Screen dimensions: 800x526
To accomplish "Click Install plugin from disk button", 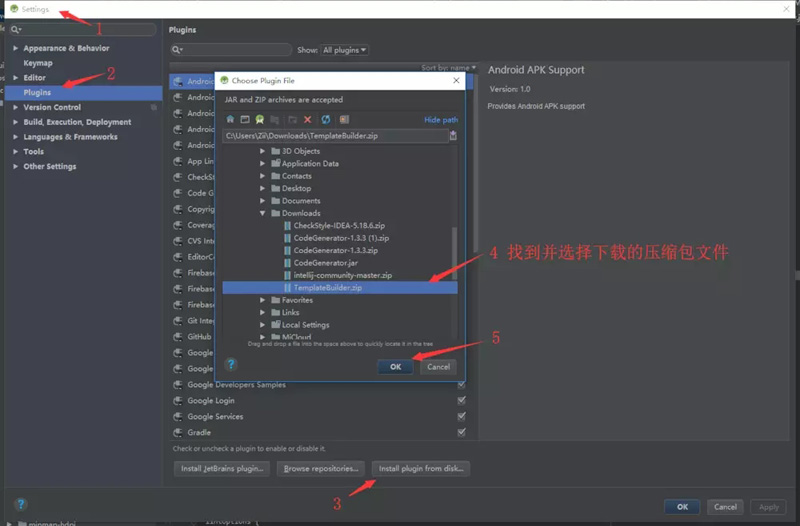I will click(x=421, y=468).
